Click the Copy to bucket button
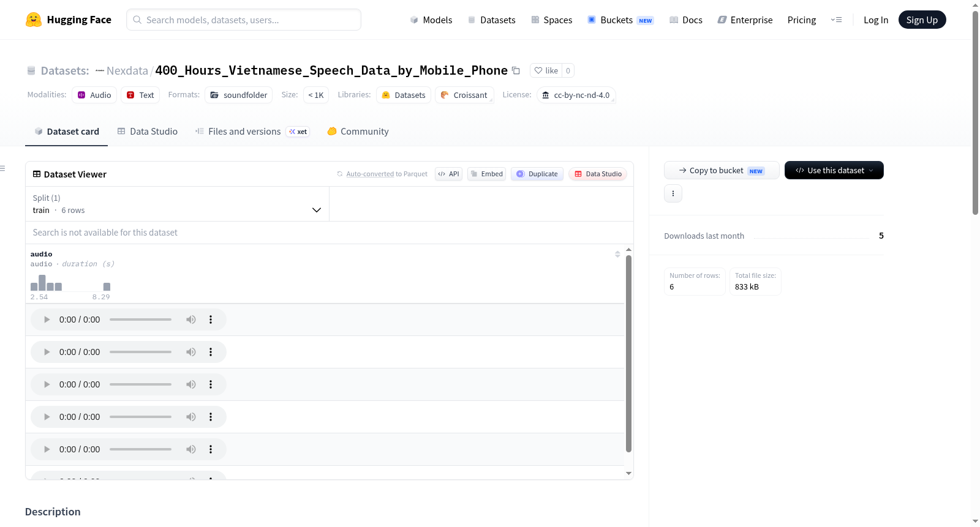Image resolution: width=980 pixels, height=527 pixels. pyautogui.click(x=722, y=170)
